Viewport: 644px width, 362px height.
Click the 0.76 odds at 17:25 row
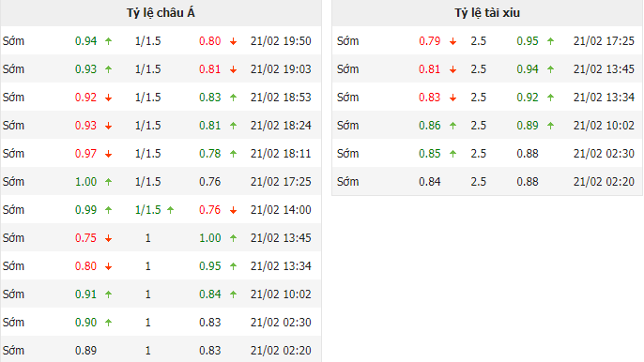point(210,182)
